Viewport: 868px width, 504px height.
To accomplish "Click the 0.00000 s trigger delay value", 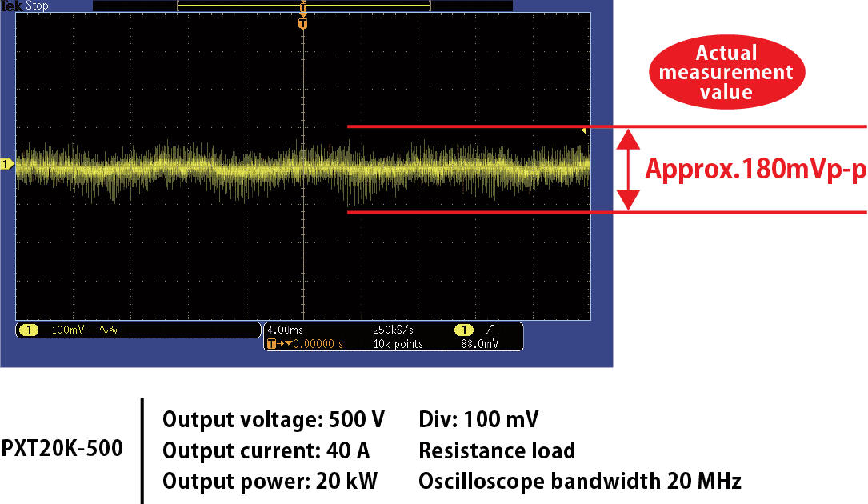I will (320, 344).
